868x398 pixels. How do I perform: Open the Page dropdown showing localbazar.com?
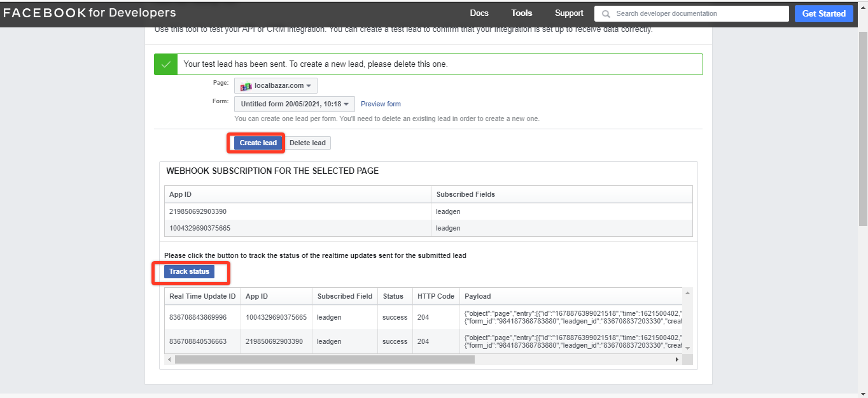click(276, 86)
